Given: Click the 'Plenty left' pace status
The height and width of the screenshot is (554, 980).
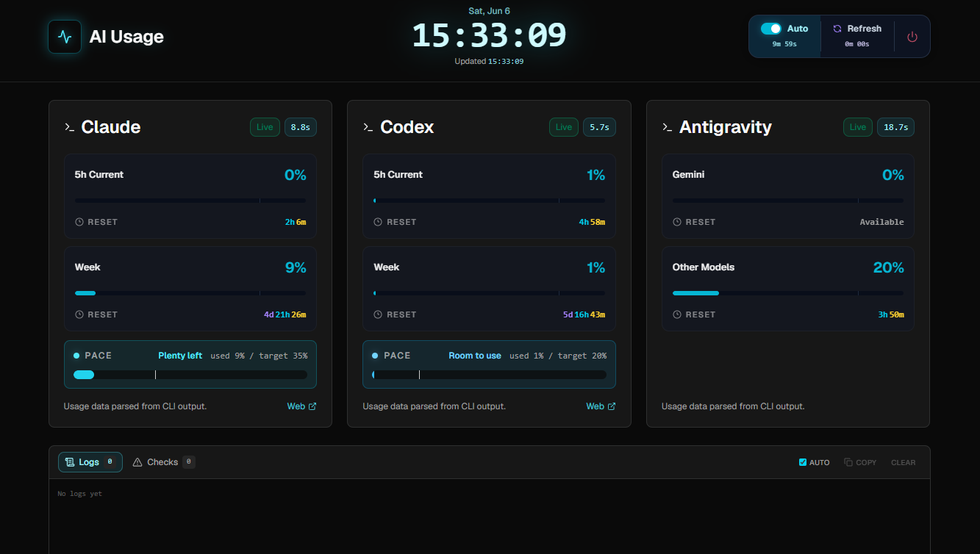Looking at the screenshot, I should click(180, 356).
